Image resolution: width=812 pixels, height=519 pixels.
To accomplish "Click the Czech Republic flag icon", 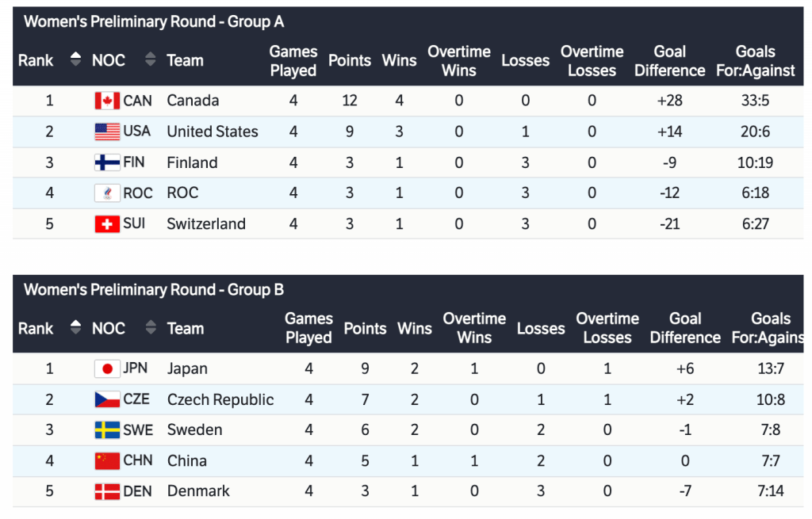I will pyautogui.click(x=107, y=399).
